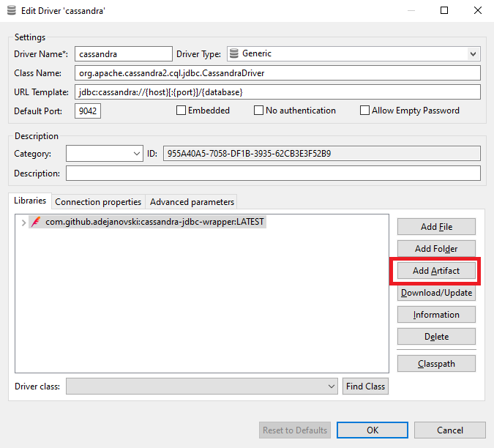Tick the No authentication checkbox
Image resolution: width=494 pixels, height=448 pixels.
[x=258, y=111]
